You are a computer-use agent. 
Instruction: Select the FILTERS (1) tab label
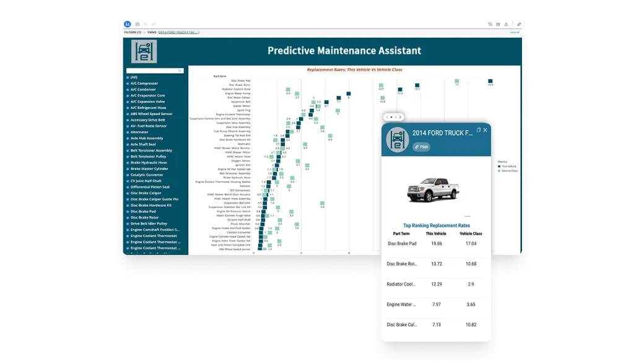pyautogui.click(x=133, y=32)
